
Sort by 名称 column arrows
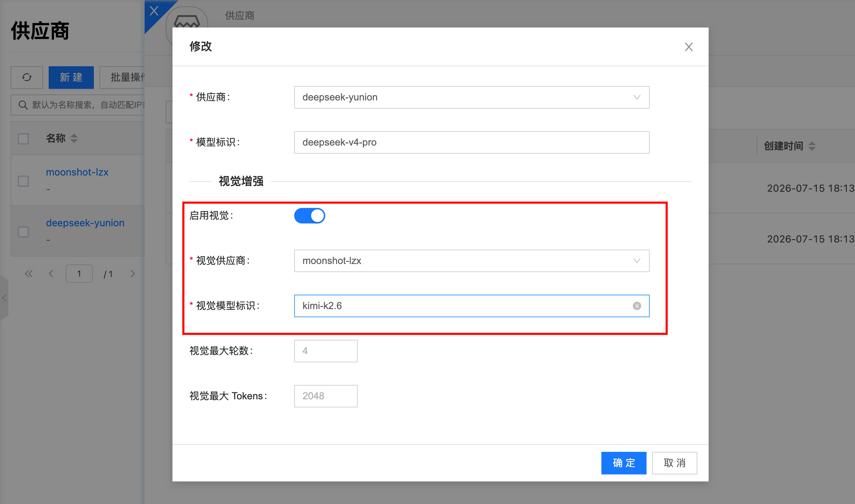[x=74, y=138]
